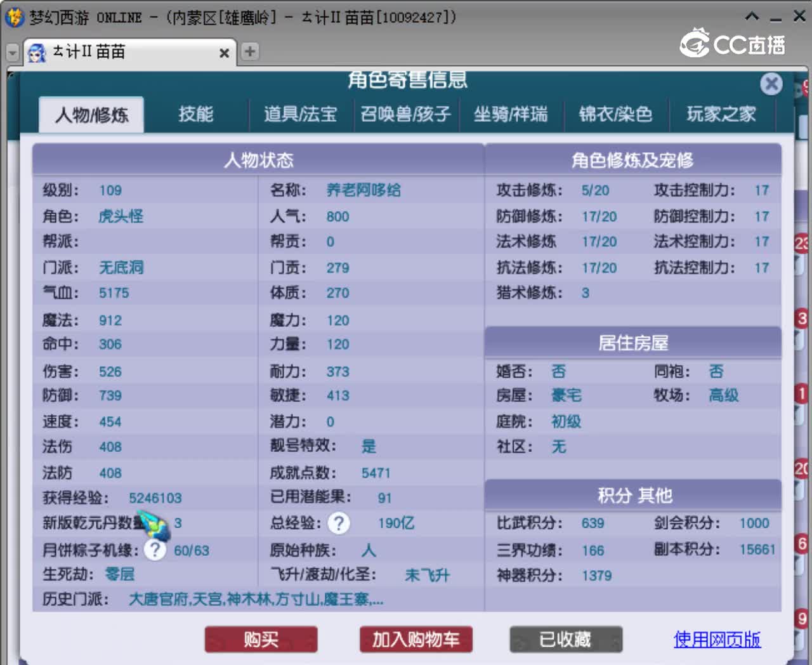Image resolution: width=812 pixels, height=665 pixels.
Task: Click the CC直播 logo
Action: 733,43
